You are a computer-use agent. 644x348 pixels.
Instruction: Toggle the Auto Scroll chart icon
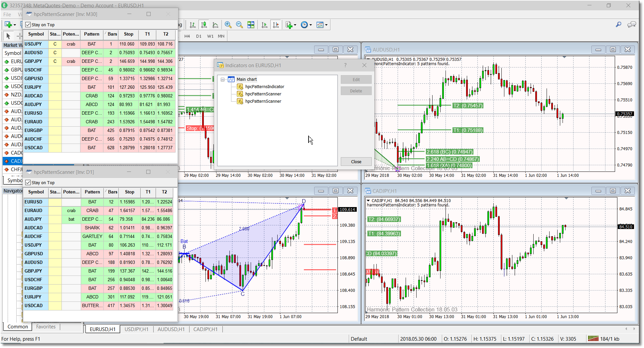tap(264, 25)
